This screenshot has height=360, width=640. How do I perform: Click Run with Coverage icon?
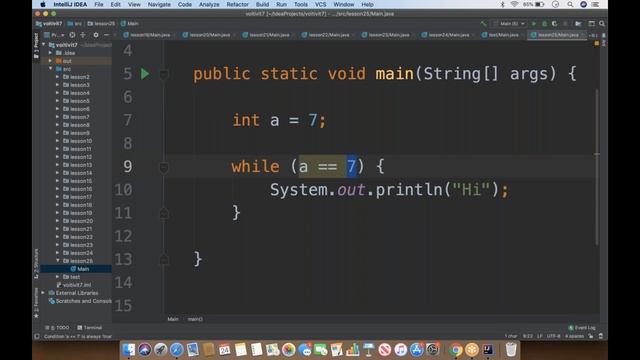(x=554, y=24)
